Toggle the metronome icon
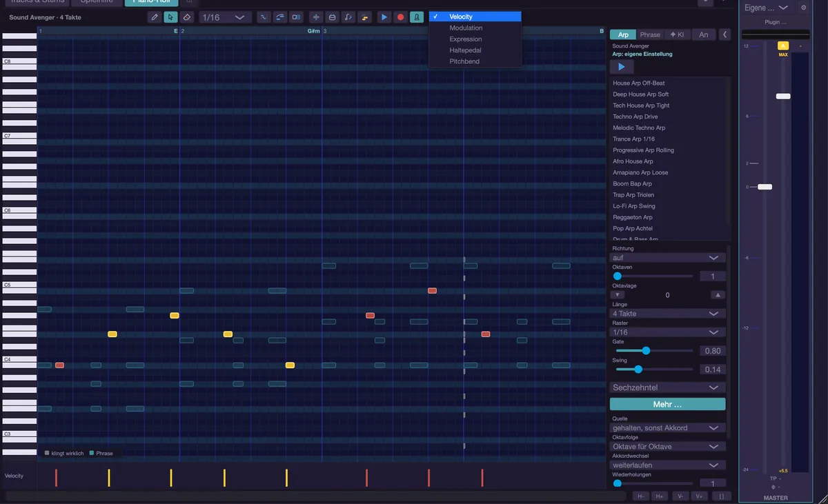 (417, 17)
